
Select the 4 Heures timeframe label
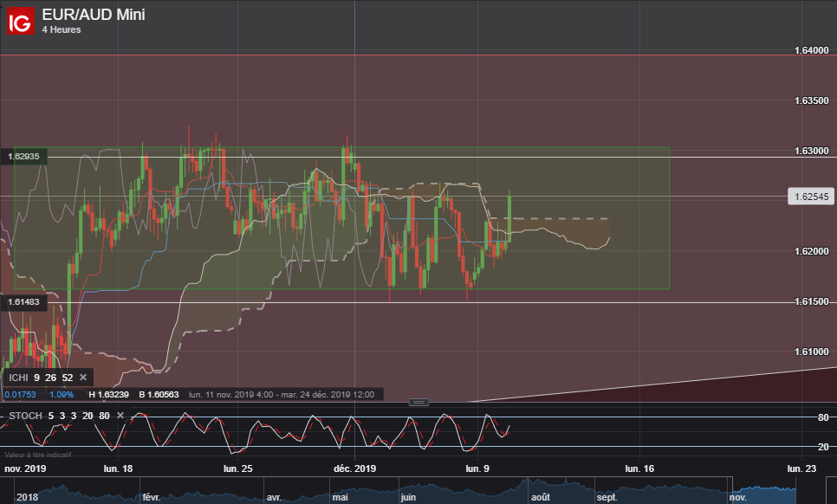pos(62,30)
